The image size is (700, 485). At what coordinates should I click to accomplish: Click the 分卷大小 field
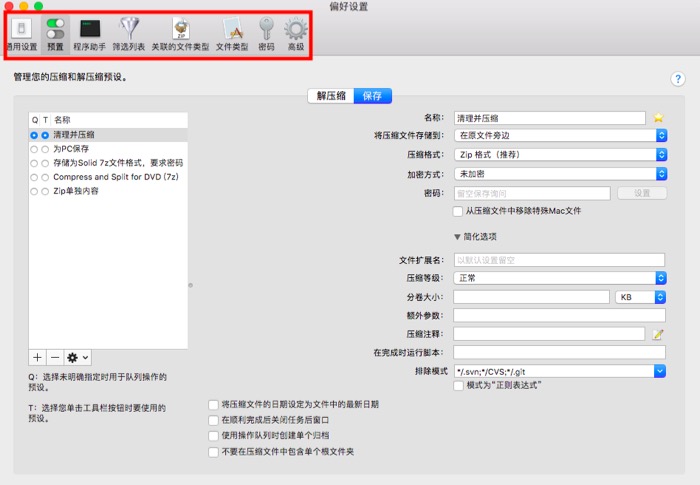coord(531,297)
